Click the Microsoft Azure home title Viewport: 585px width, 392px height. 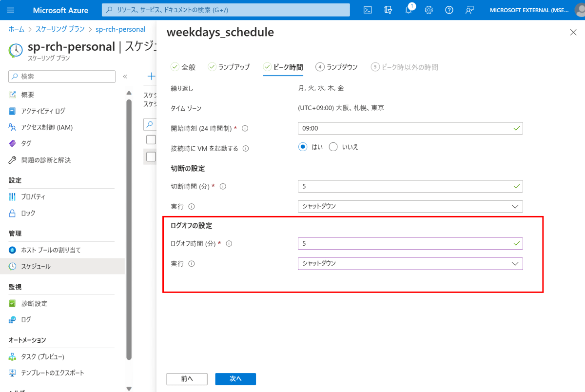coord(61,10)
